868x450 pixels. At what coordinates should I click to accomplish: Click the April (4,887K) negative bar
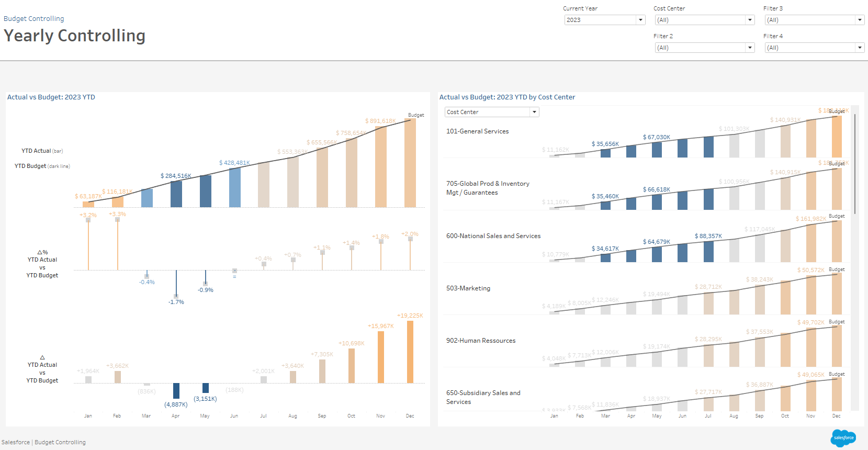tap(176, 390)
